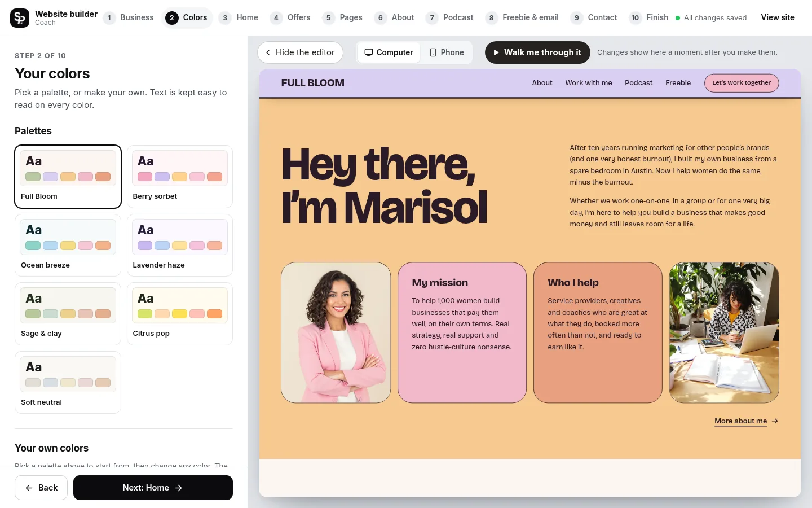Go to step 1 Business
Image resolution: width=812 pixels, height=508 pixels.
coord(129,17)
